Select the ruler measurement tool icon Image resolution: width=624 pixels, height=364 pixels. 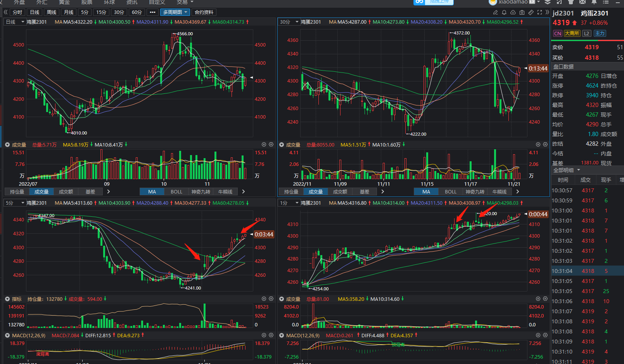coord(531,12)
